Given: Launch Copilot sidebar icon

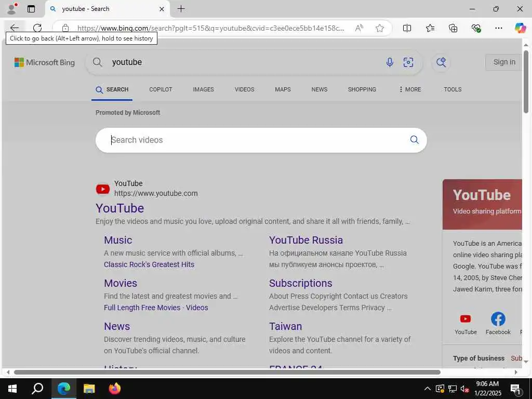Looking at the screenshot, I should pos(520,28).
